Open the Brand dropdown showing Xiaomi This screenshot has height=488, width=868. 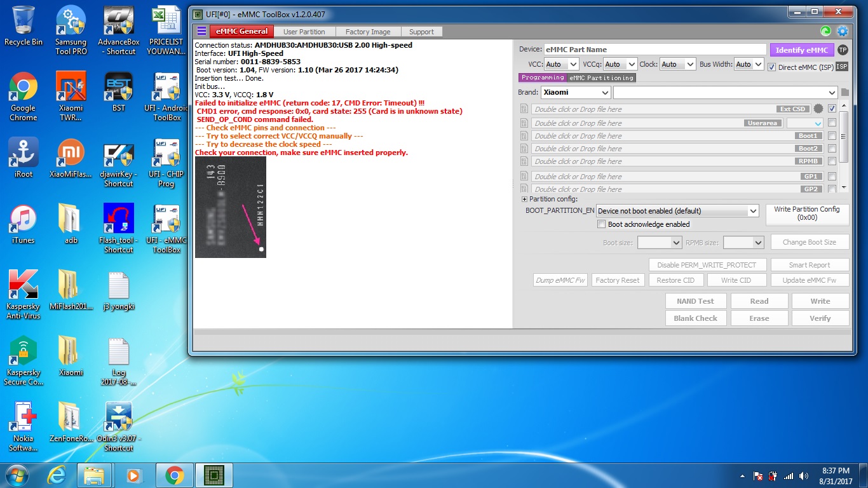576,93
